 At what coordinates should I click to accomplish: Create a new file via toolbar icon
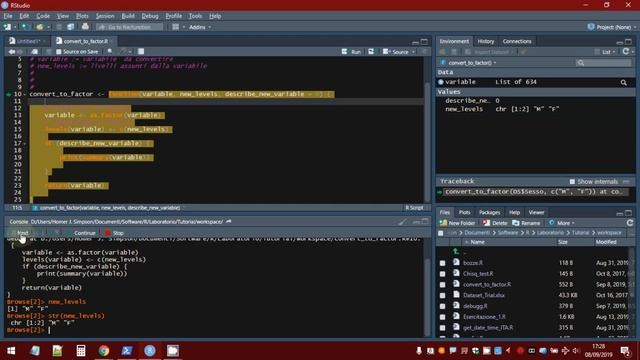click(x=7, y=27)
